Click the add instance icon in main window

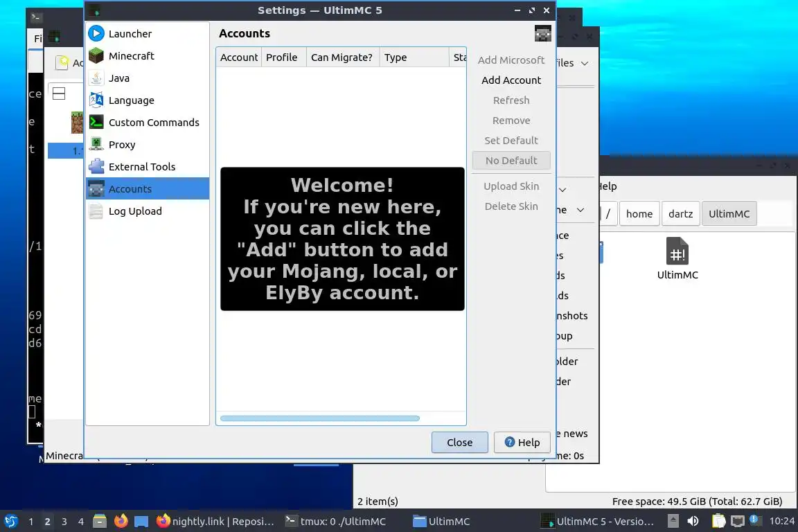pyautogui.click(x=62, y=62)
